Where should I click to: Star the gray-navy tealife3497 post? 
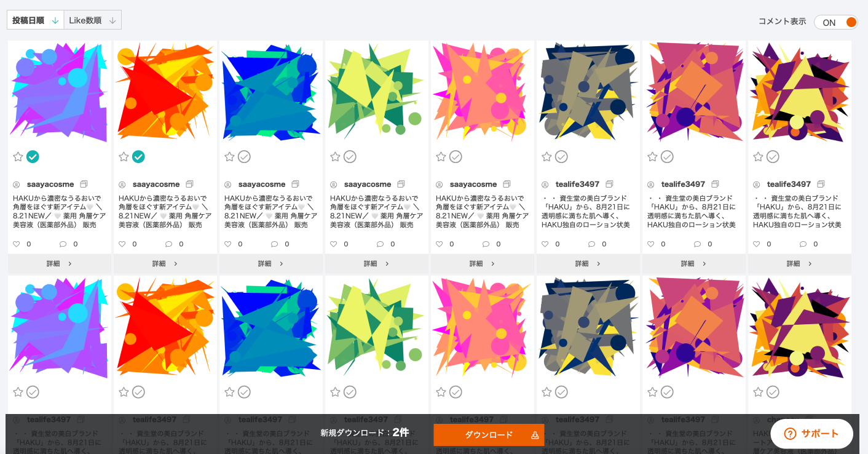[x=546, y=157]
